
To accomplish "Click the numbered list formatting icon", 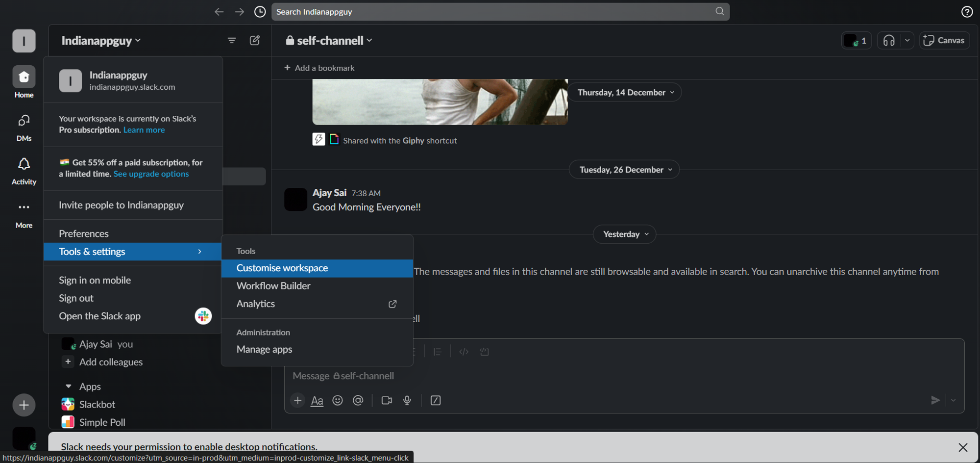I will tap(438, 352).
